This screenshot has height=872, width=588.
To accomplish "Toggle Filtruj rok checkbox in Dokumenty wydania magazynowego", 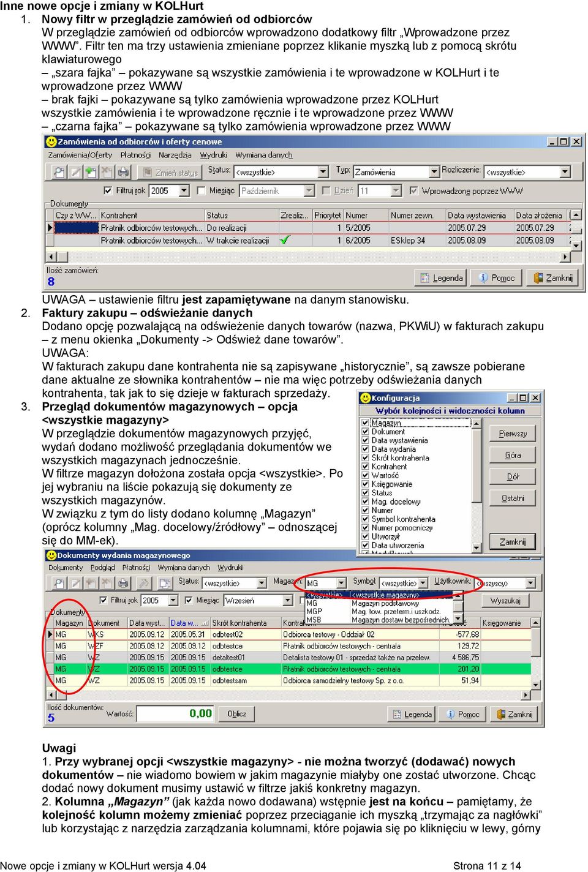I will tap(104, 600).
